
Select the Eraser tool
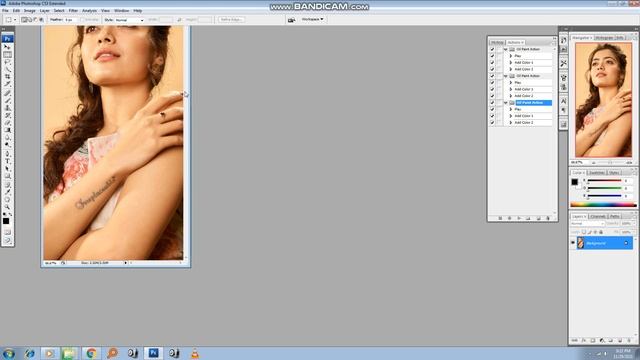[x=7, y=122]
